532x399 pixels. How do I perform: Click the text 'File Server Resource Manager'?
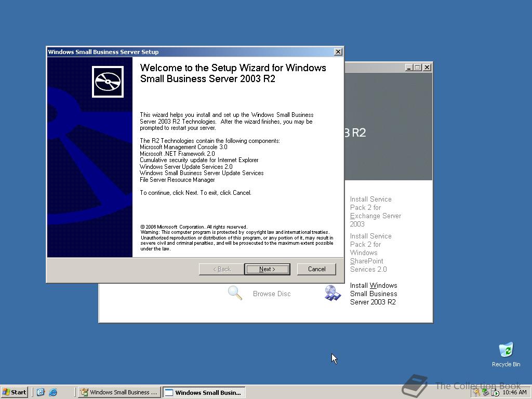[177, 180]
